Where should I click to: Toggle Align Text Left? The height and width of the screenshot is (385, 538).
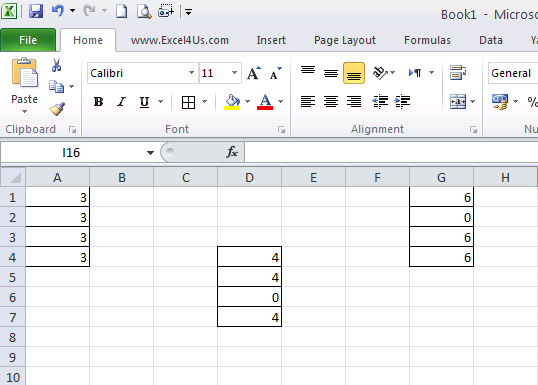click(x=308, y=102)
